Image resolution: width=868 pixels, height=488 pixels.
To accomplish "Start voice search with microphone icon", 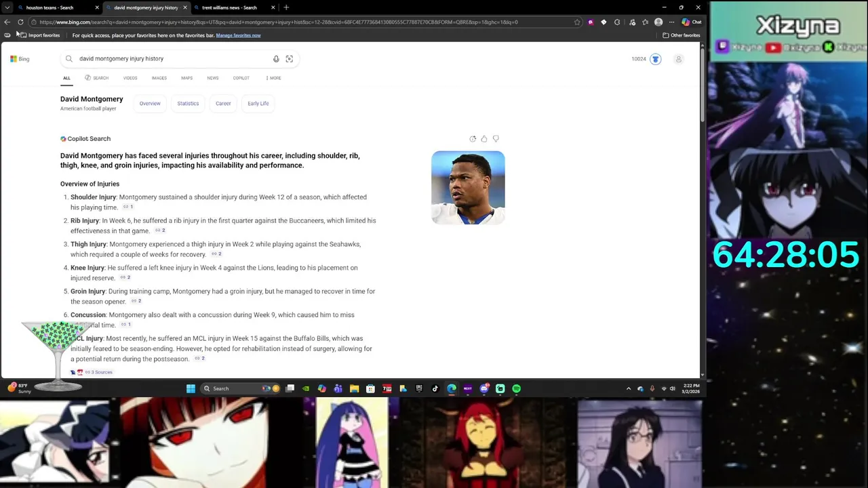I will [276, 59].
